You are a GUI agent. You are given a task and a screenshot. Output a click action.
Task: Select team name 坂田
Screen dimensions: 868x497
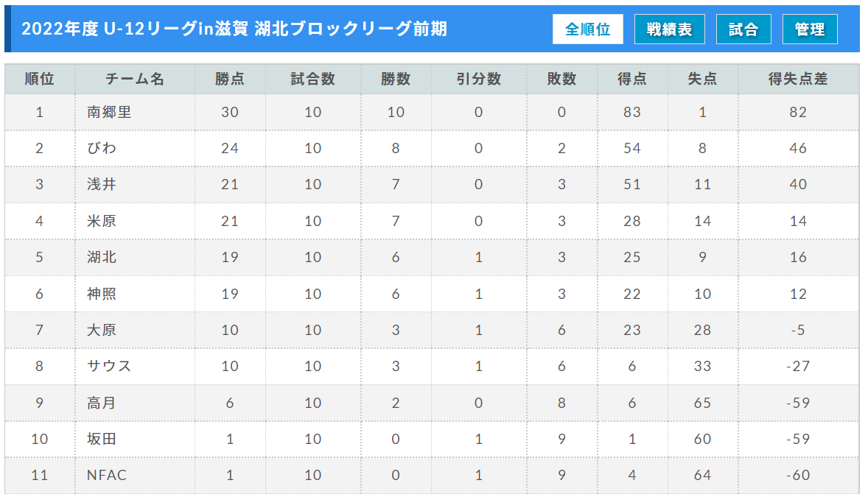(102, 439)
